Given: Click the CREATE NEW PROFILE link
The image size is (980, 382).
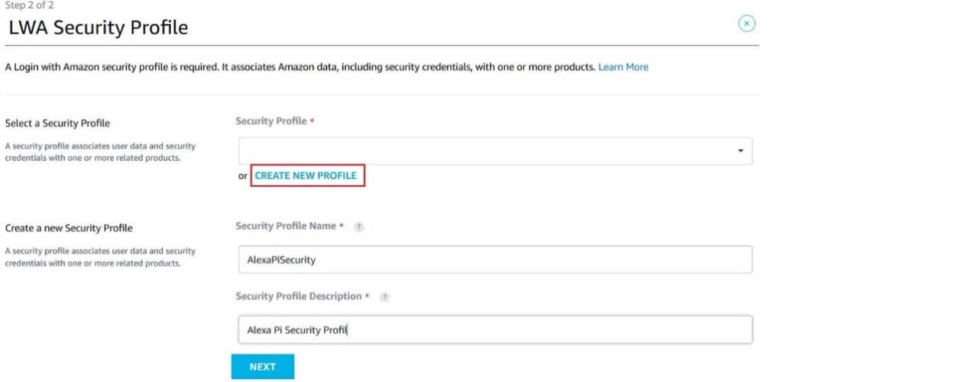Looking at the screenshot, I should [x=306, y=175].
